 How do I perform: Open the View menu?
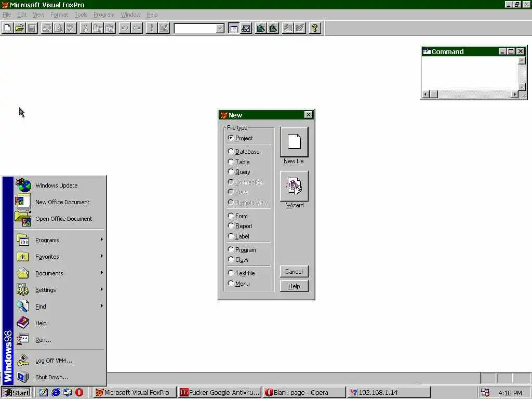point(38,15)
